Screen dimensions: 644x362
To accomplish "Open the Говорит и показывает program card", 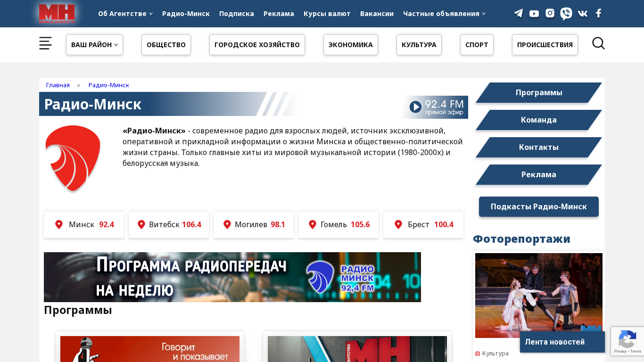I will point(150,349).
